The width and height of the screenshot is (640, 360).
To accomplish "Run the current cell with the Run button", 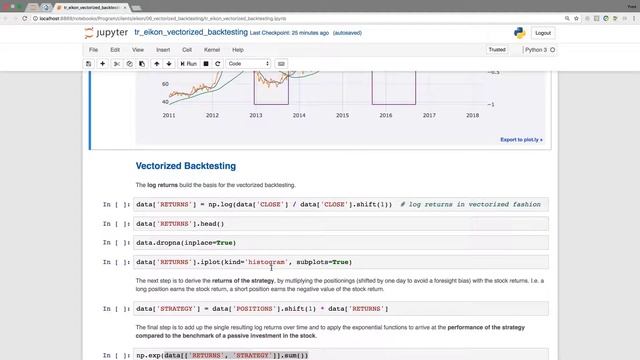I will 189,64.
